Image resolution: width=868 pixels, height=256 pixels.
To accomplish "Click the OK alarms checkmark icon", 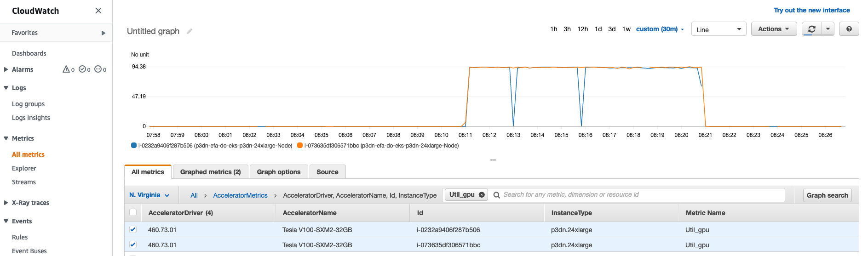I will (x=82, y=69).
